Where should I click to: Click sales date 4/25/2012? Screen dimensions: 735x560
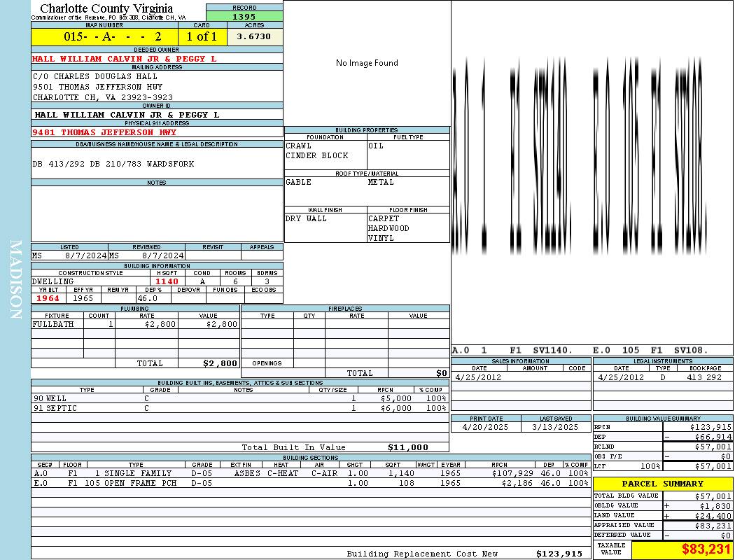(x=478, y=377)
